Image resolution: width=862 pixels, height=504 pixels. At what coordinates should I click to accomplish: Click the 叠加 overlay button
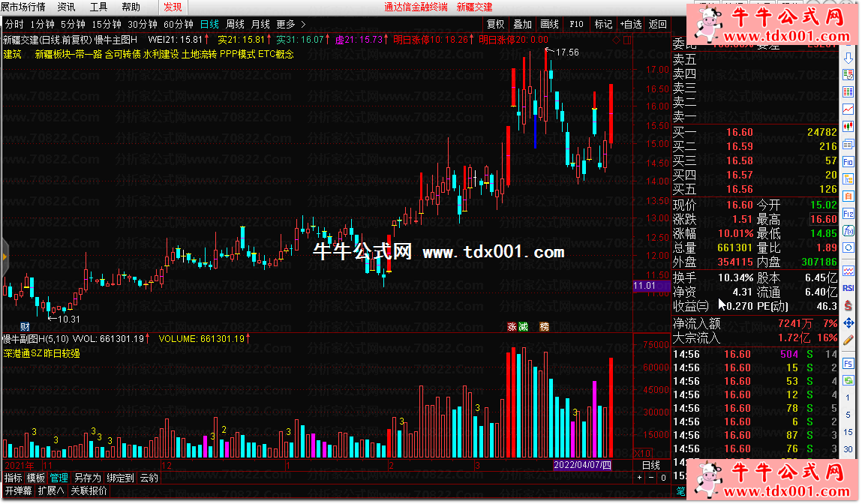point(522,24)
